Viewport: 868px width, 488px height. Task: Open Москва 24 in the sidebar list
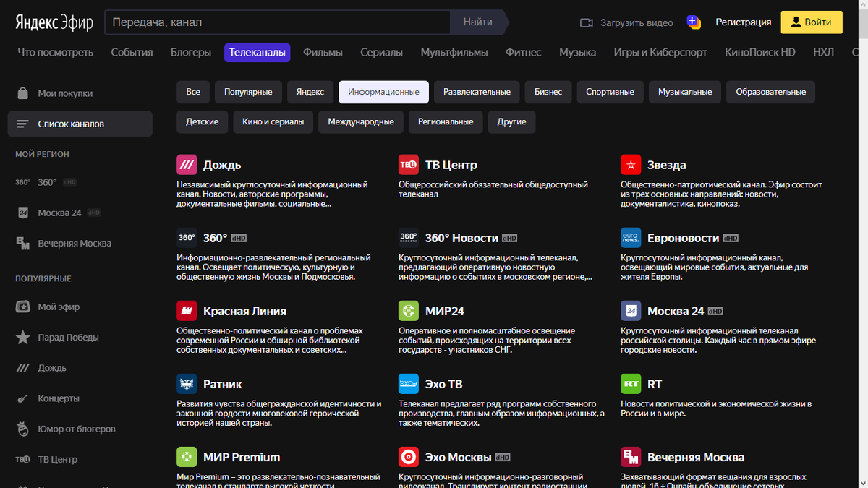pyautogui.click(x=58, y=213)
